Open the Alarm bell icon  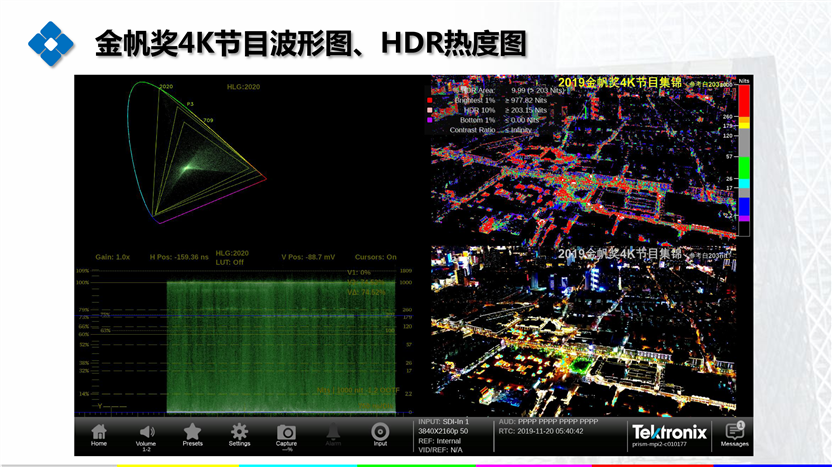(x=333, y=433)
